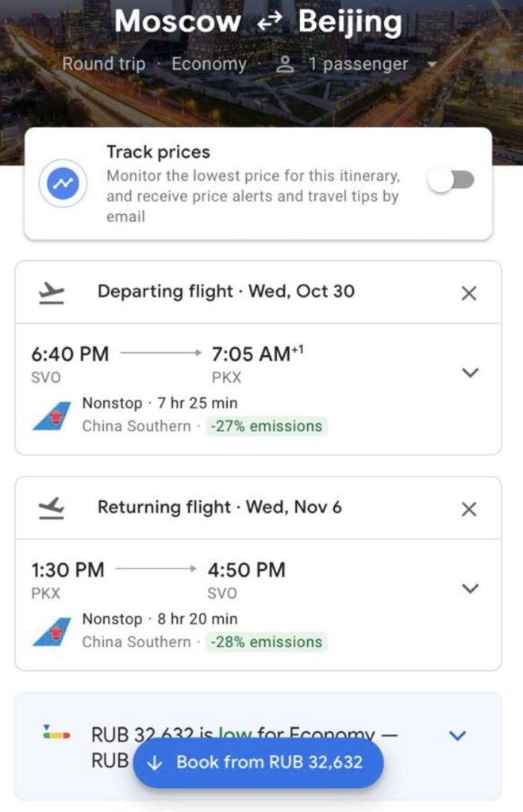This screenshot has height=812, width=523.
Task: Remove the returning flight Nov 6
Action: tap(469, 509)
